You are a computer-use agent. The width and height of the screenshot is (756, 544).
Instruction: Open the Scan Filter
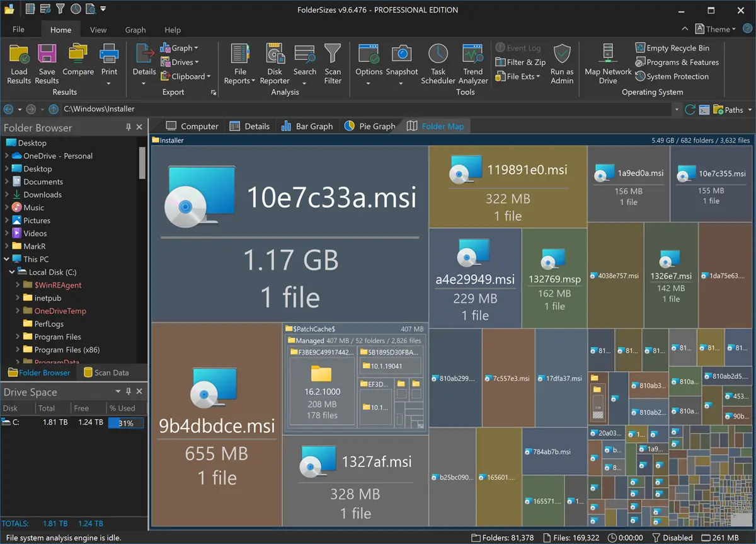pyautogui.click(x=333, y=64)
